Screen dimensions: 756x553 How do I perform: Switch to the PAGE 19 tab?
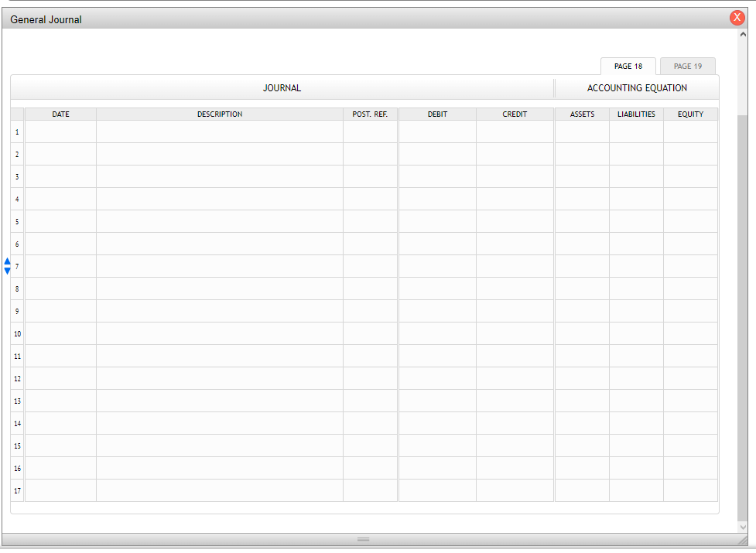(688, 66)
